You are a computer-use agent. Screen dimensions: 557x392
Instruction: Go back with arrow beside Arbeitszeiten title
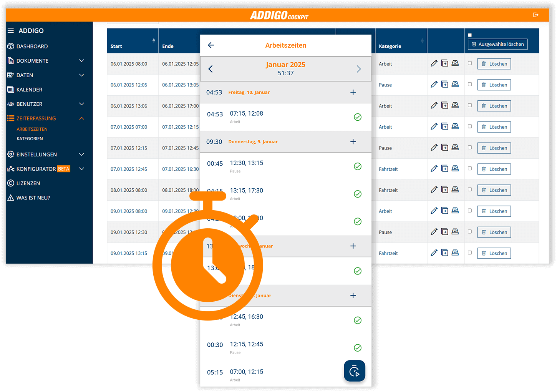(x=211, y=45)
